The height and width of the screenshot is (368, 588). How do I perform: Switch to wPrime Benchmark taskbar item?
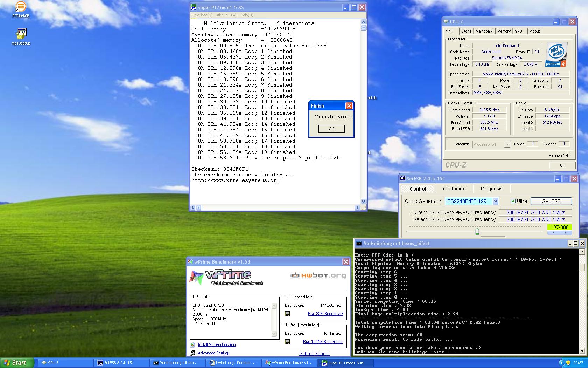(289, 363)
